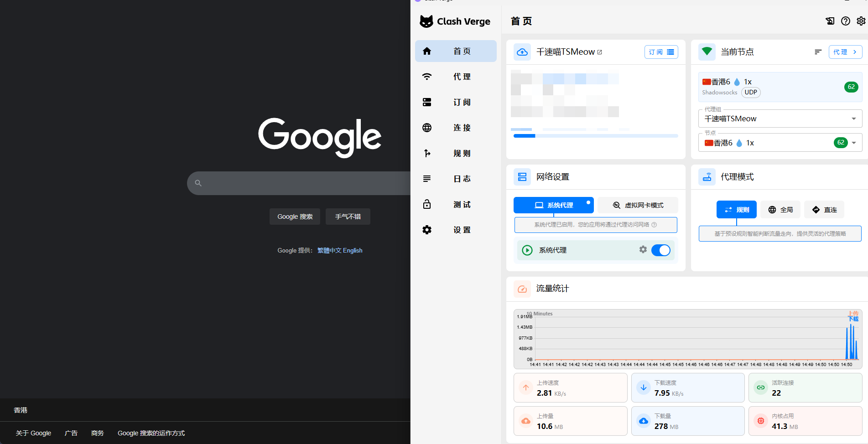Open the help question mark icon
The width and height of the screenshot is (868, 444).
coord(846,21)
